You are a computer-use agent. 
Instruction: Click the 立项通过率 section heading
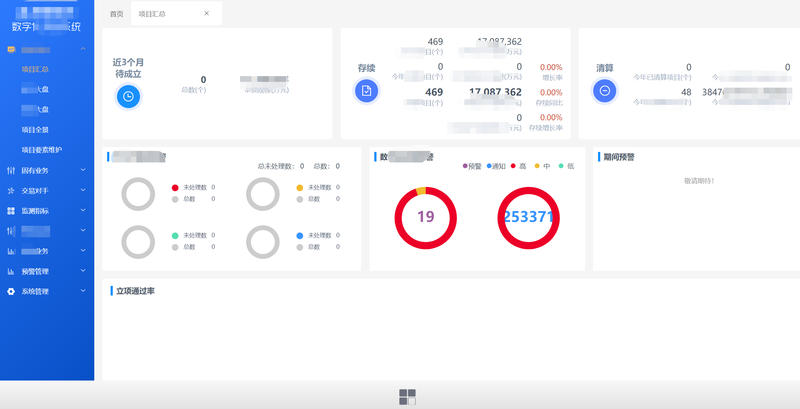pyautogui.click(x=135, y=291)
